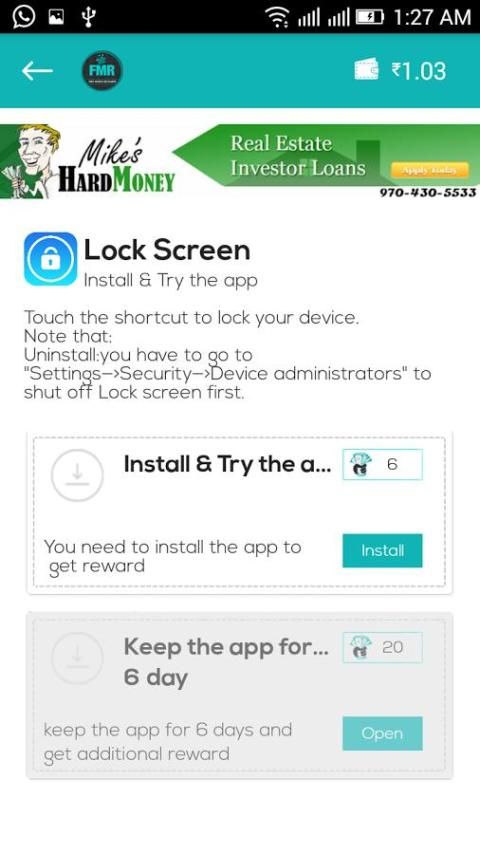View the ₹1.03 wallet balance
Image resolution: width=480 pixels, height=854 pixels.
pyautogui.click(x=418, y=71)
